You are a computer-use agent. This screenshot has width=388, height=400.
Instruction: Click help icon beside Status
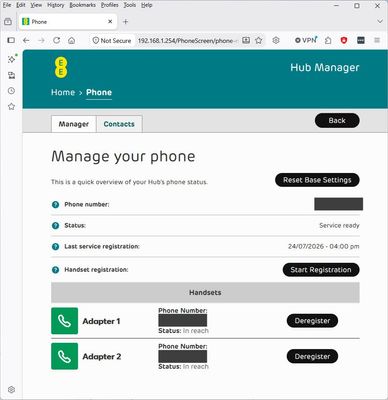tap(55, 226)
